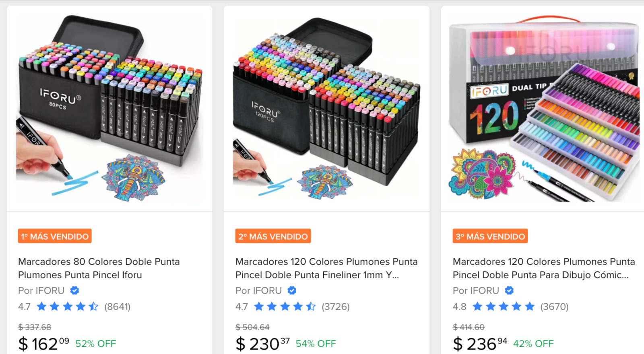Click verified badge beside first IFORU seller
The width and height of the screenshot is (644, 354).
pyautogui.click(x=74, y=290)
